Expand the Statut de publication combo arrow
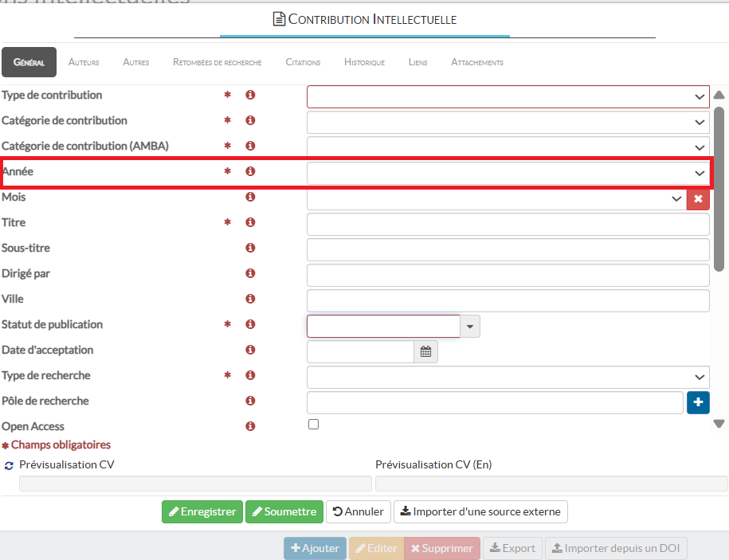This screenshot has height=560, width=729. tap(470, 326)
